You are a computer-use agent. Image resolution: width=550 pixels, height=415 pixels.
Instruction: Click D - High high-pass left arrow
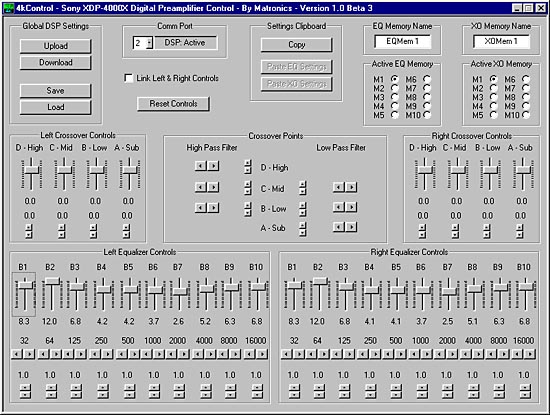(x=200, y=166)
